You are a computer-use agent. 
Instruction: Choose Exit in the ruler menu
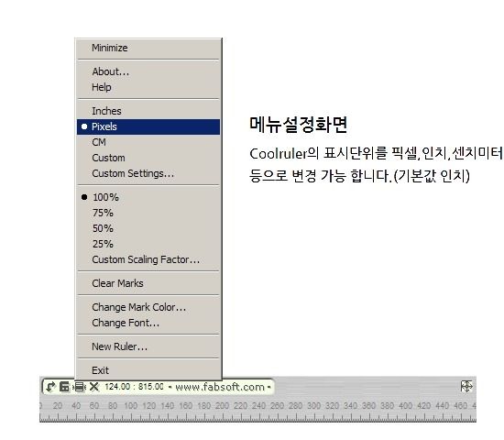tap(148, 370)
